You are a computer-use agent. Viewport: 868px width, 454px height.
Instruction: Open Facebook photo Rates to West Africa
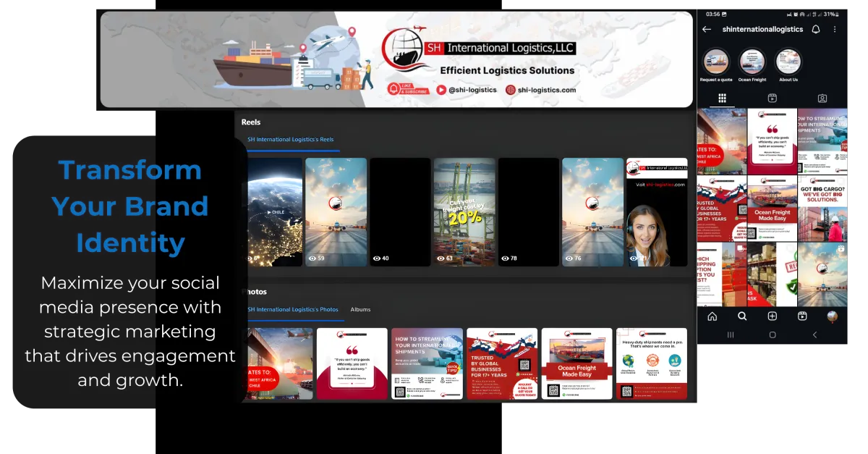(x=280, y=363)
